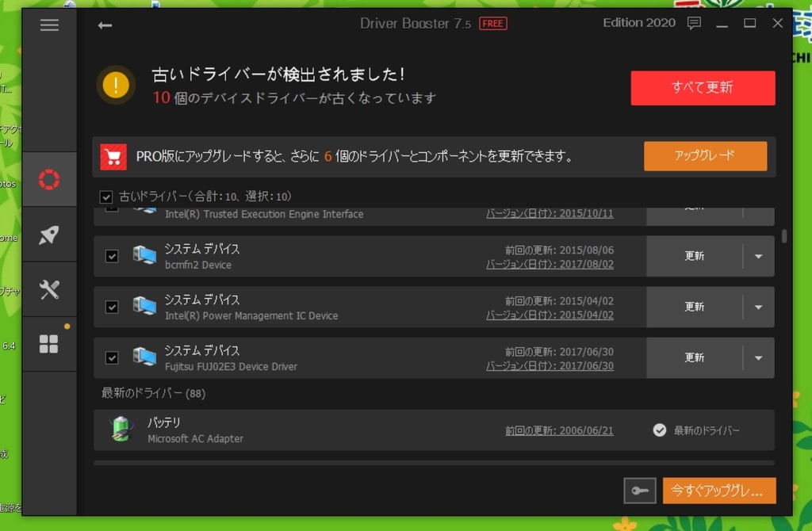Uncheck Fujitsu FUJ02E3 Device Driver checkbox
Screen dimensions: 812x531
112,357
